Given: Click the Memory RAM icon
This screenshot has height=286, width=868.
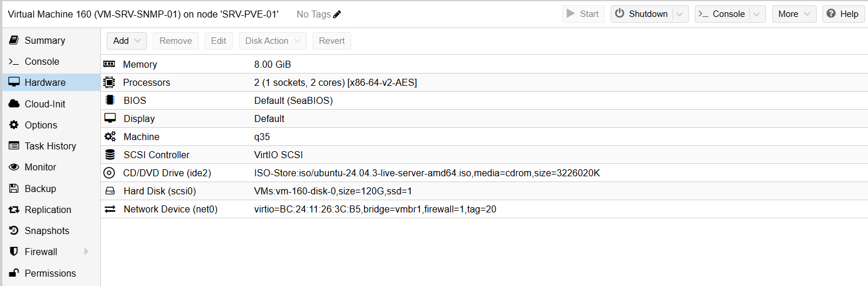Looking at the screenshot, I should coord(109,64).
